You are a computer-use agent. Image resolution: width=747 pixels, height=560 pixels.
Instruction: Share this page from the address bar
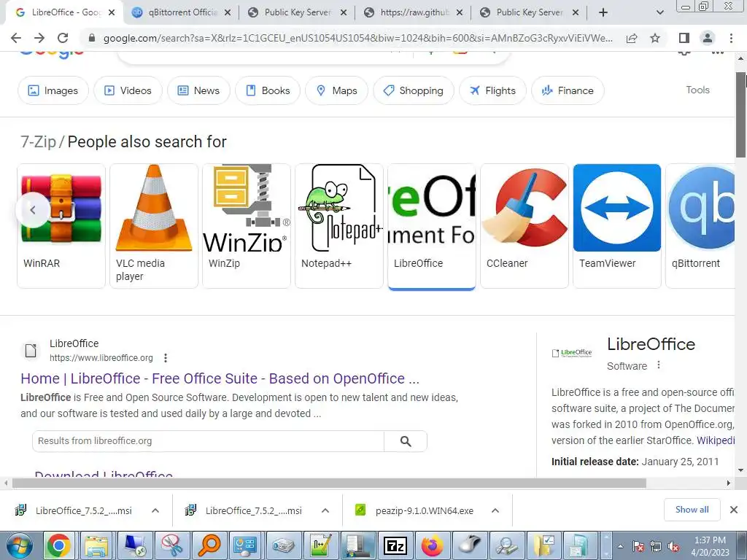(x=632, y=38)
